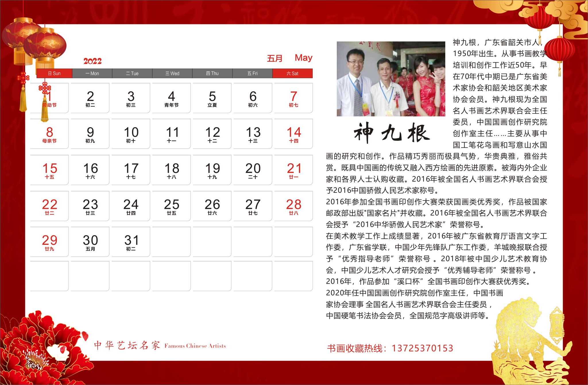The width and height of the screenshot is (588, 385).
Task: Click the May 20 date cell
Action: 253,170
